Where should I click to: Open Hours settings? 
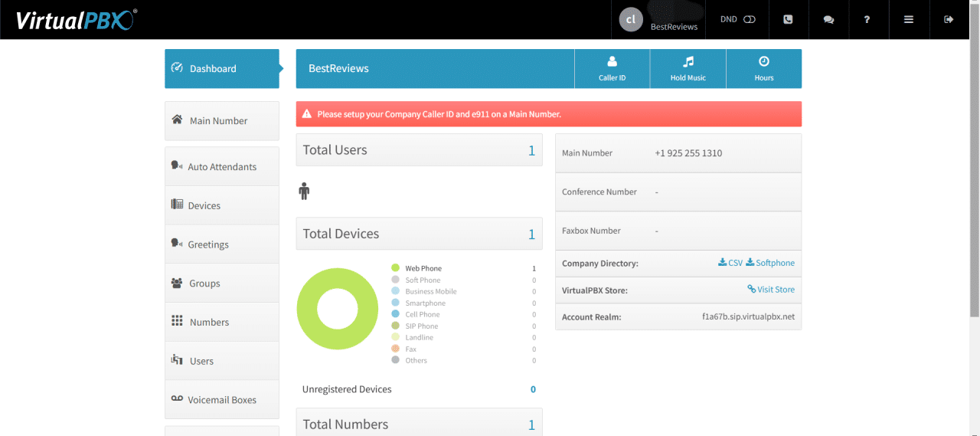(x=763, y=69)
